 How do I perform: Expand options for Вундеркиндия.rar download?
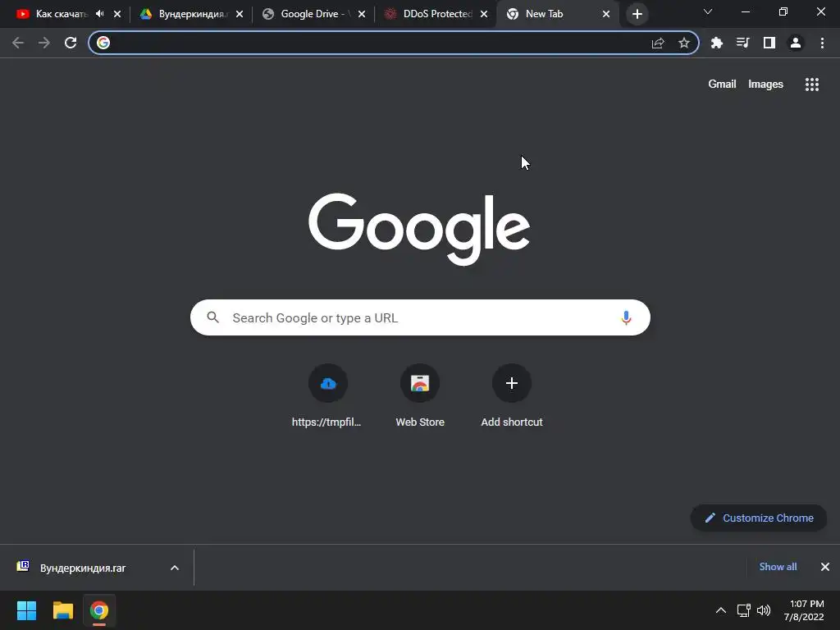coord(175,568)
